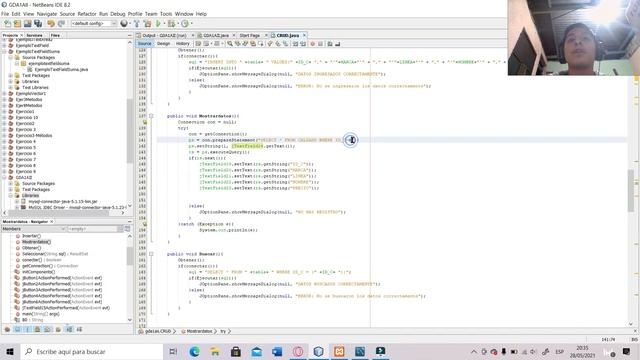This screenshot has height=360, width=640.
Task: Toggle Show Non-Public Members navigator filter
Action: 38,329
